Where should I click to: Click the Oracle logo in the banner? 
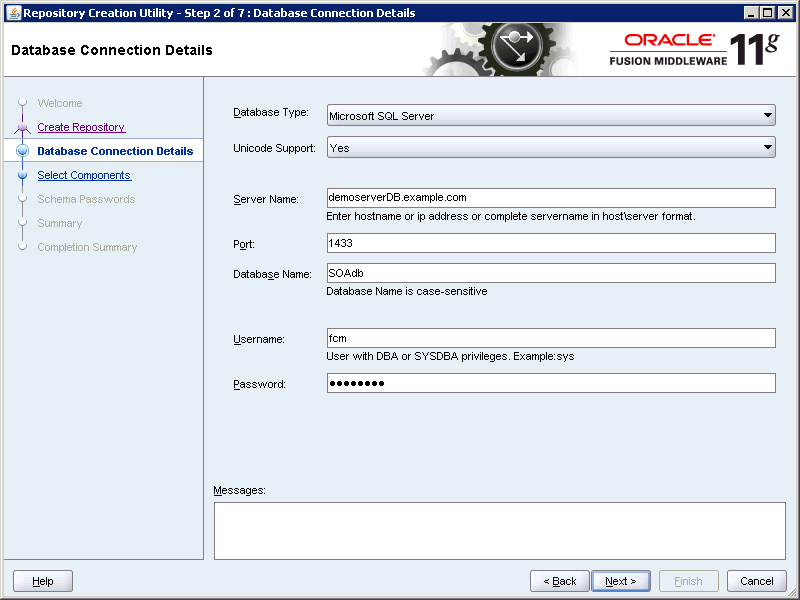[668, 40]
